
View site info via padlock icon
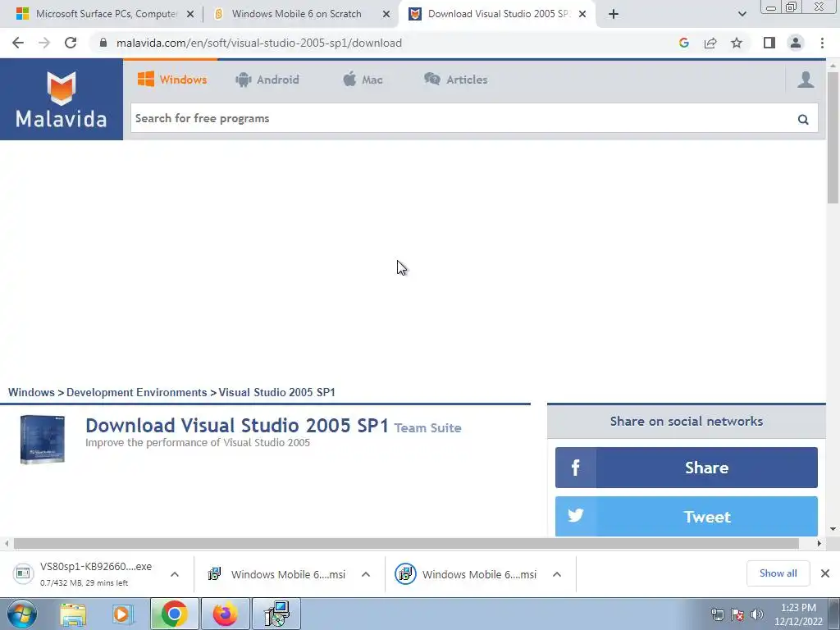[103, 43]
